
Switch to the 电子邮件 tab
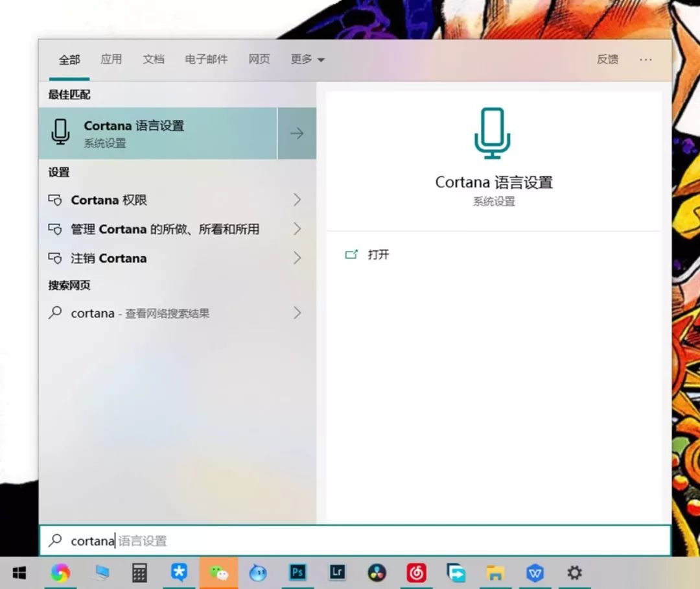pos(206,59)
